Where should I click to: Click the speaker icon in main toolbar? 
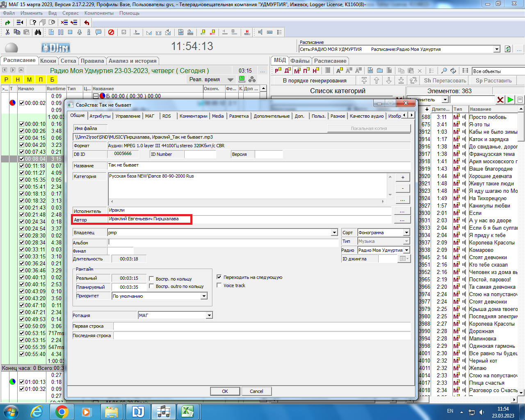pos(260,32)
